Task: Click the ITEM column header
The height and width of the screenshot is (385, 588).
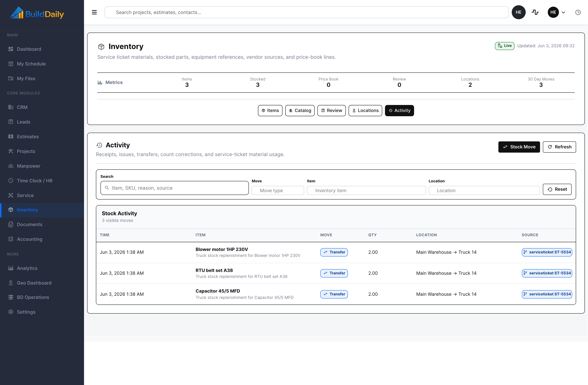Action: [x=200, y=235]
